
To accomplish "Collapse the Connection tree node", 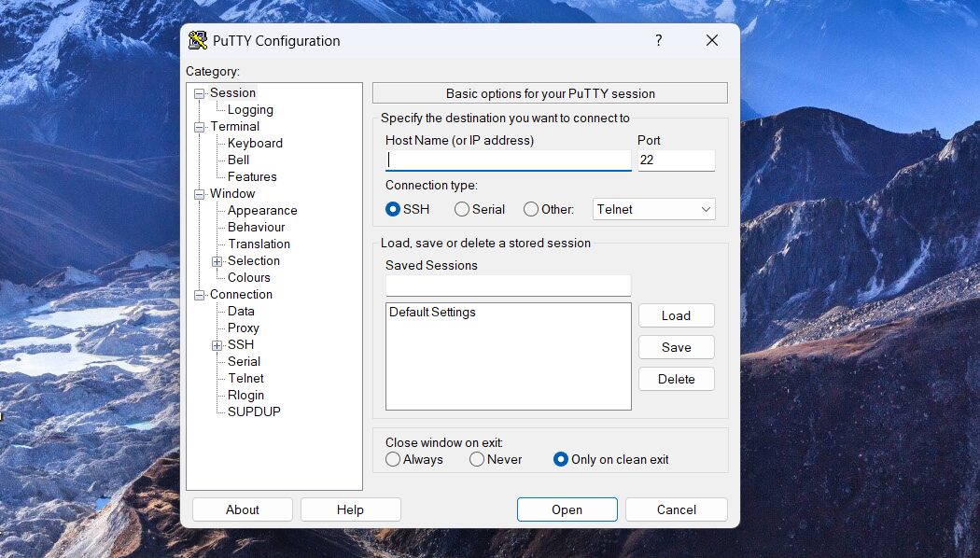I will coord(200,295).
